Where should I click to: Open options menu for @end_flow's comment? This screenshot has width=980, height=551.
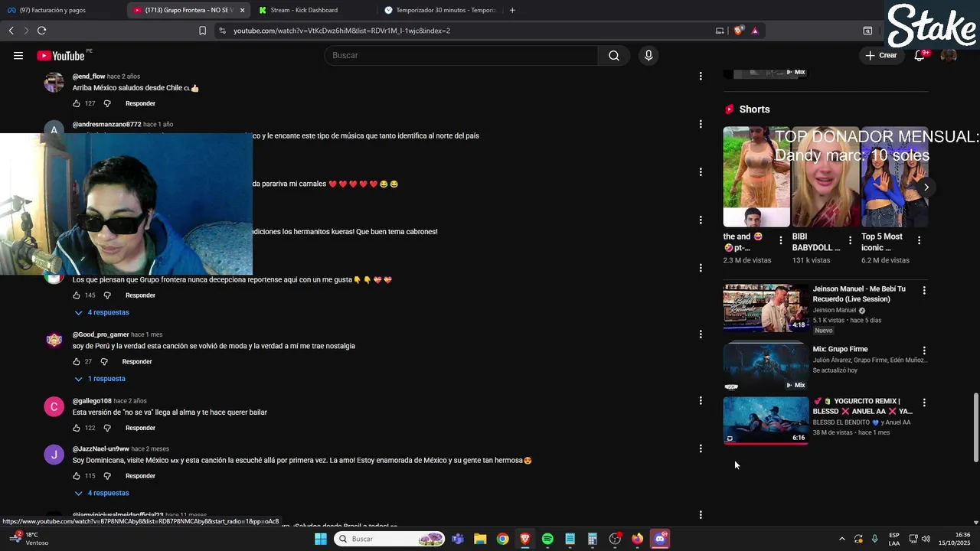coord(701,76)
